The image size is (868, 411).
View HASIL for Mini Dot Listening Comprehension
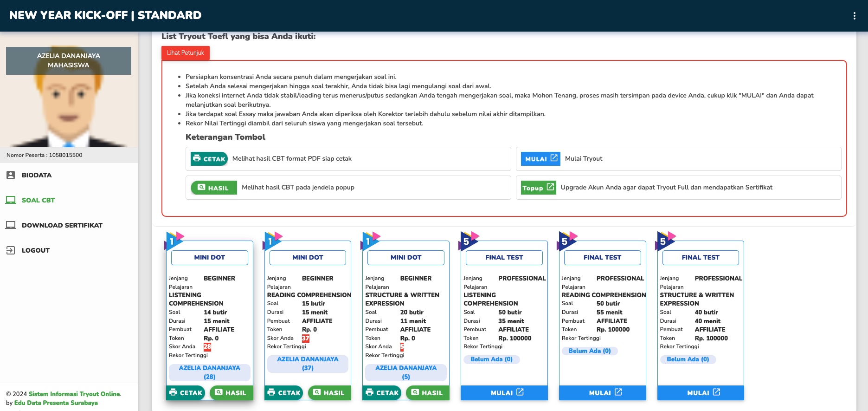pos(231,392)
